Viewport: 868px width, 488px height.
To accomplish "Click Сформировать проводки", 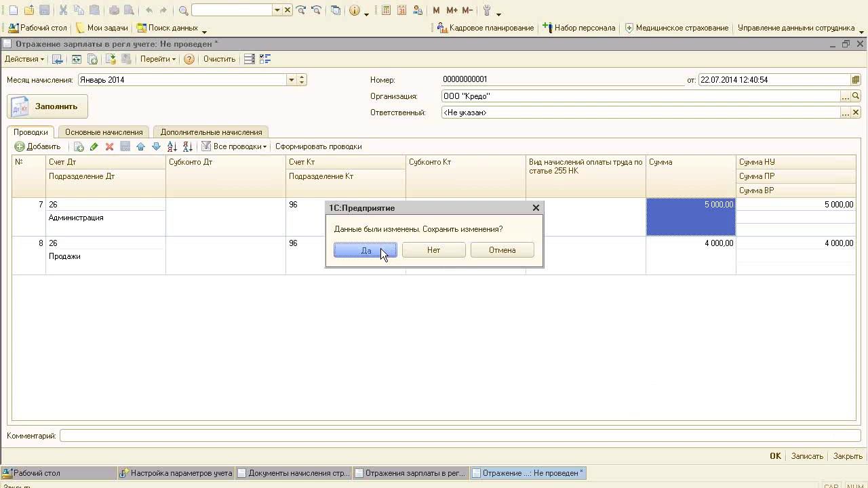I will tap(318, 146).
